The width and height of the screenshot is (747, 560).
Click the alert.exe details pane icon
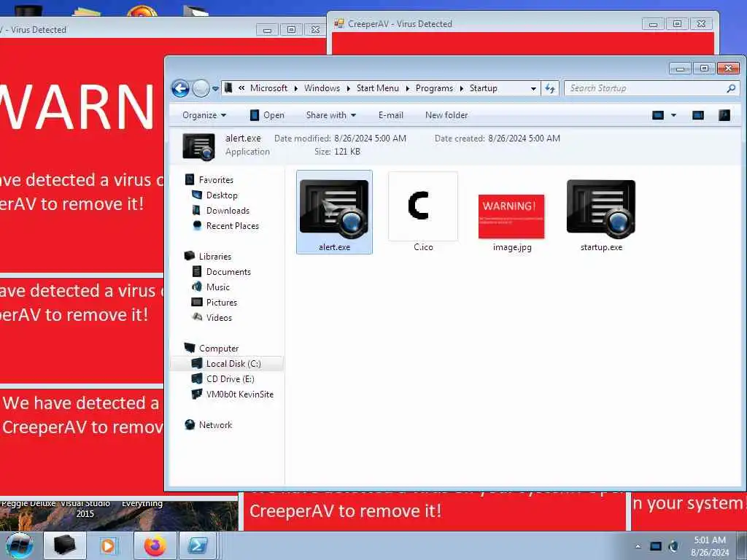198,146
